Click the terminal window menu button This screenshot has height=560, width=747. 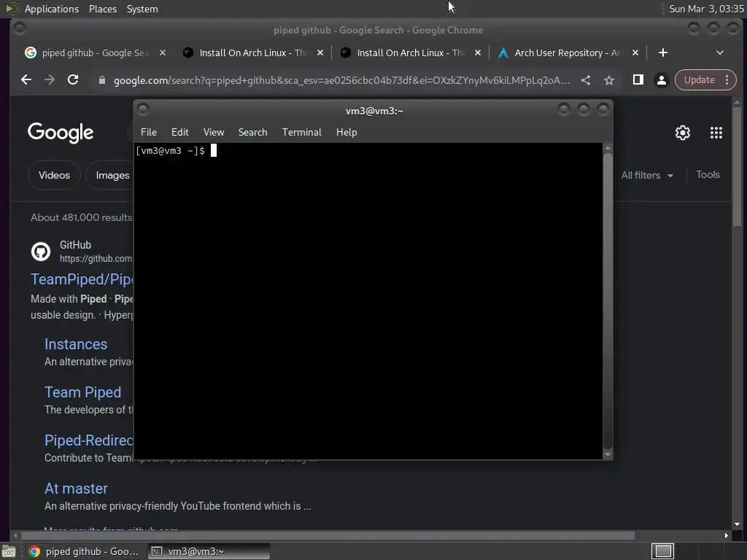(143, 110)
